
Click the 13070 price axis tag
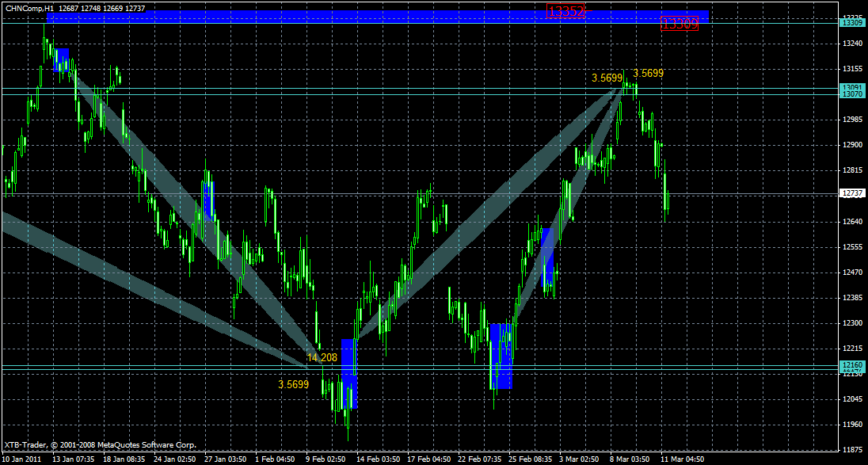[x=851, y=94]
